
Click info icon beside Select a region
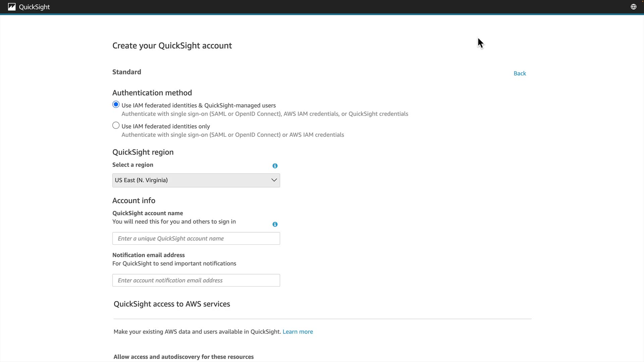click(275, 166)
